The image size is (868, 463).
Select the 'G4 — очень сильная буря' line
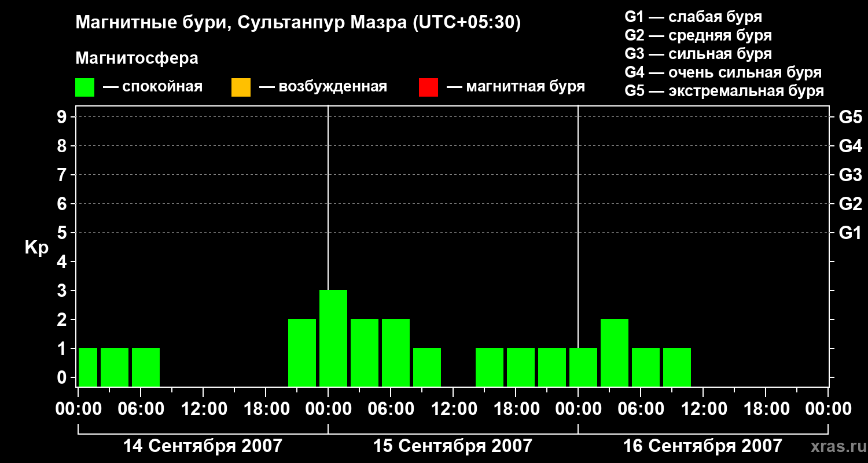723,72
